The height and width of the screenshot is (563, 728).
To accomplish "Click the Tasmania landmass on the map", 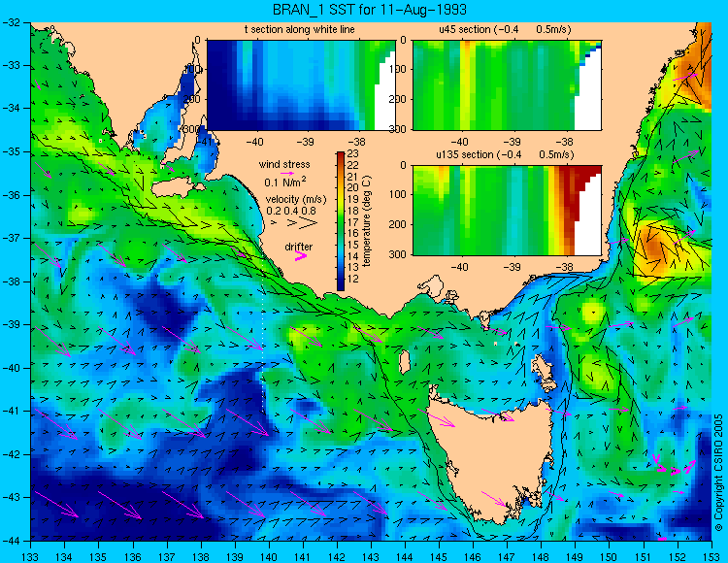I will click(492, 459).
